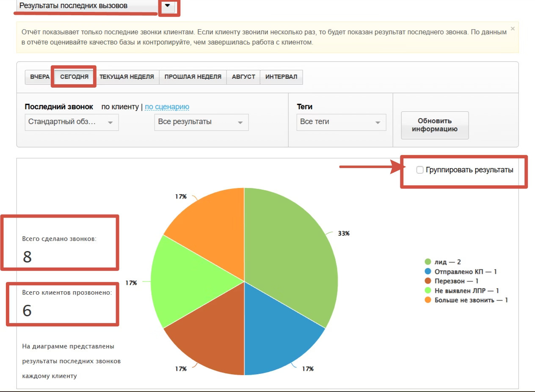Click the orange «Больше не звонить» legend dot
The height and width of the screenshot is (392, 535).
tap(427, 300)
